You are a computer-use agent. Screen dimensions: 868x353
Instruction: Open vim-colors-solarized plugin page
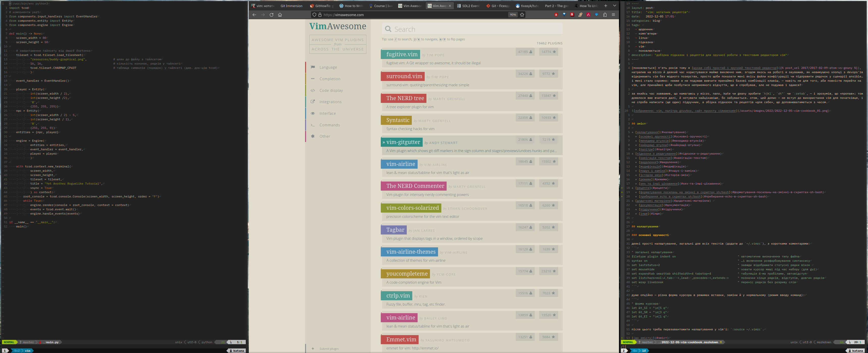411,208
